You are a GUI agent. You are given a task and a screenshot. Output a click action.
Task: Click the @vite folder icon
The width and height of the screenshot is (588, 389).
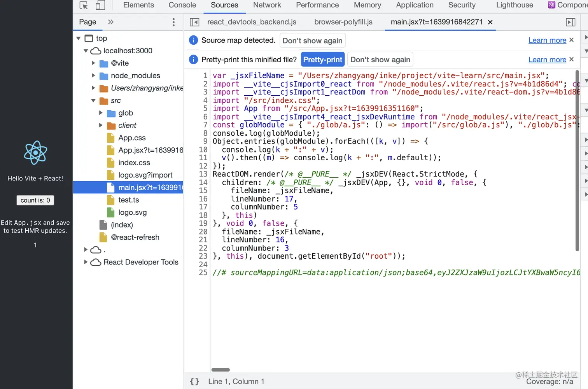(x=104, y=63)
